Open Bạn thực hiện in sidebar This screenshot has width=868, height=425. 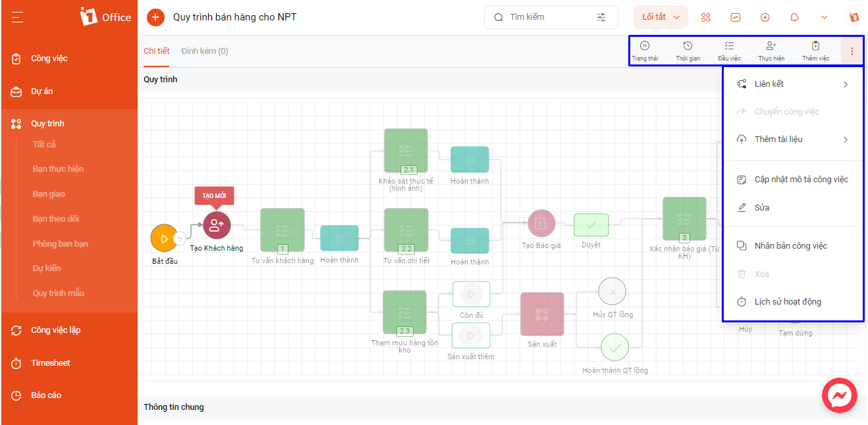click(x=58, y=169)
